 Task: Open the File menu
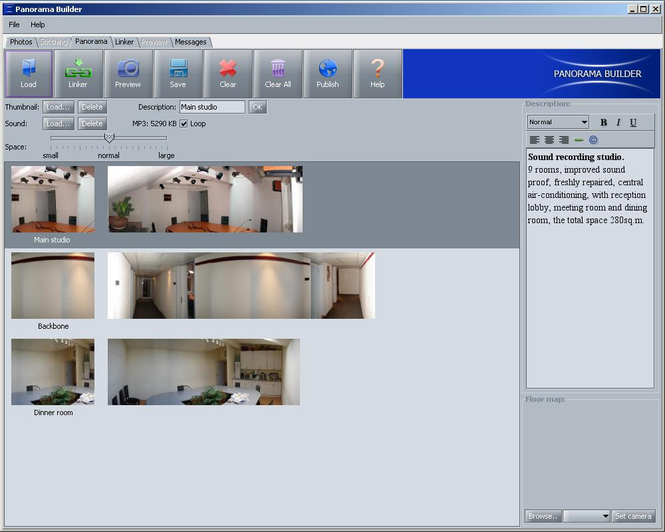(x=14, y=25)
